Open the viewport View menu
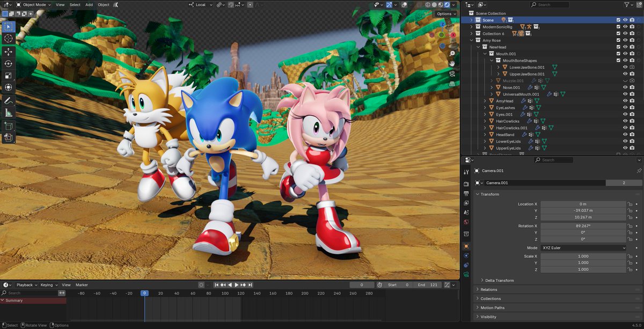644x329 pixels. click(60, 5)
